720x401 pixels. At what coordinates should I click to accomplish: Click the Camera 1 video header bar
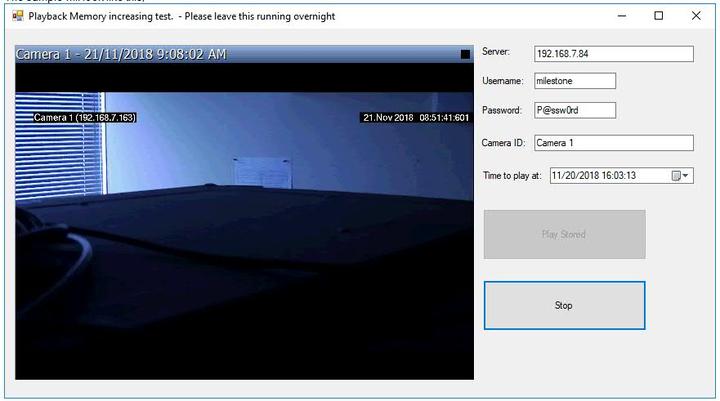pos(240,55)
